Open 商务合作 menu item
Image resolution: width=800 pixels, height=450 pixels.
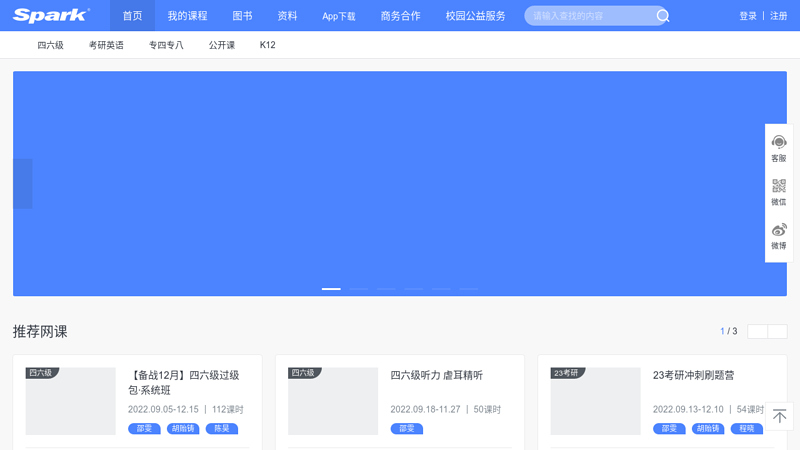[x=401, y=16]
